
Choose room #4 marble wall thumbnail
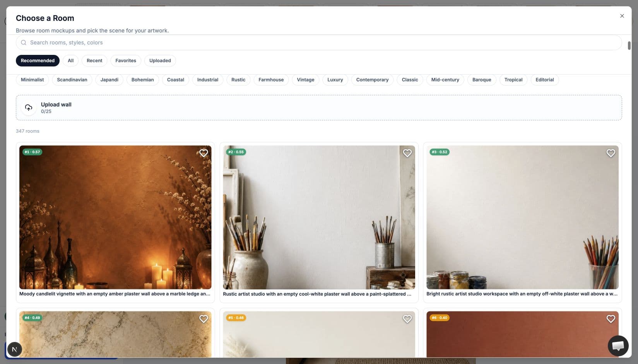(x=115, y=334)
